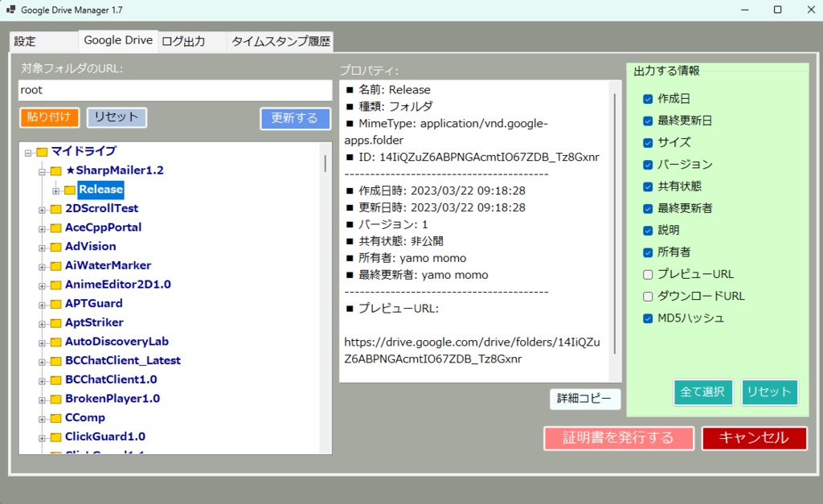The height and width of the screenshot is (504, 823).
Task: Click the APTGuard folder icon
Action: [55, 305]
